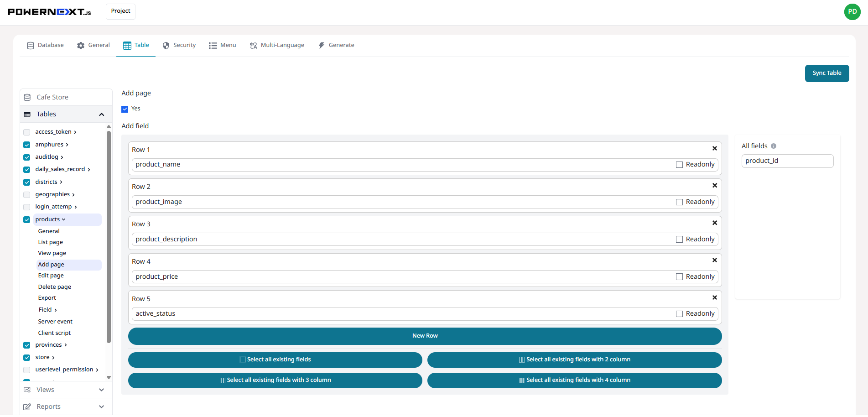Click the New Row button
The width and height of the screenshot is (868, 417).
(425, 336)
